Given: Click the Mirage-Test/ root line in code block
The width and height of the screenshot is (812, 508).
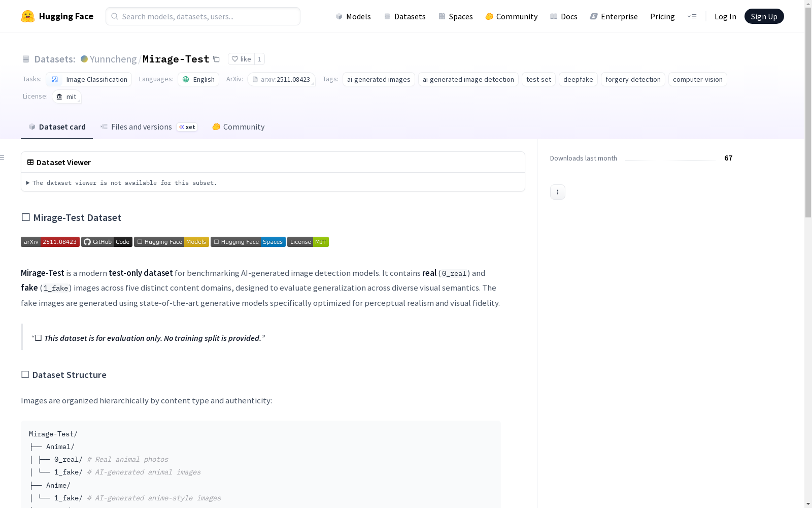Looking at the screenshot, I should (x=53, y=434).
